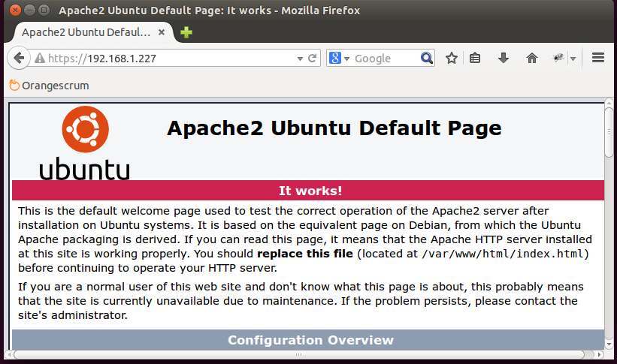Image resolution: width=617 pixels, height=364 pixels.
Task: Click the warning triangle site identity icon
Action: pos(39,59)
